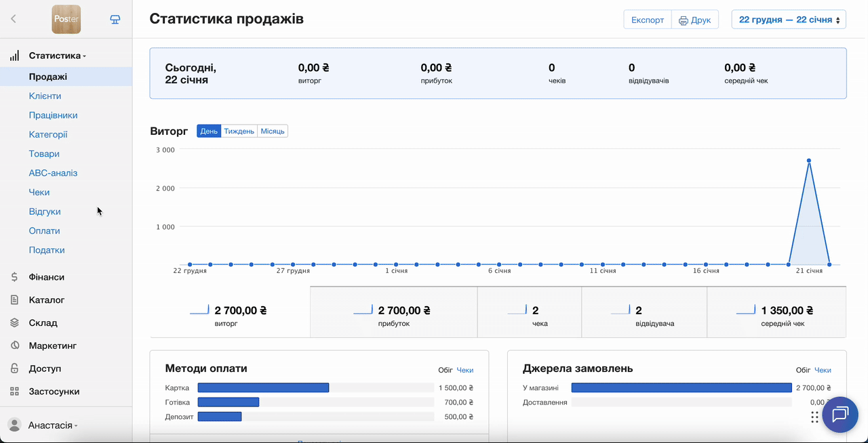Click the Експорт button
This screenshot has height=443, width=868.
(x=647, y=20)
